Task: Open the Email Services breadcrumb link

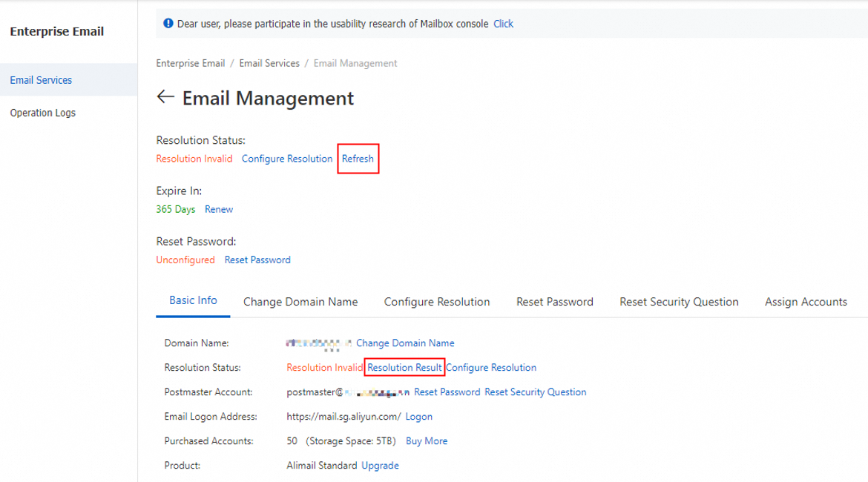Action: tap(269, 63)
